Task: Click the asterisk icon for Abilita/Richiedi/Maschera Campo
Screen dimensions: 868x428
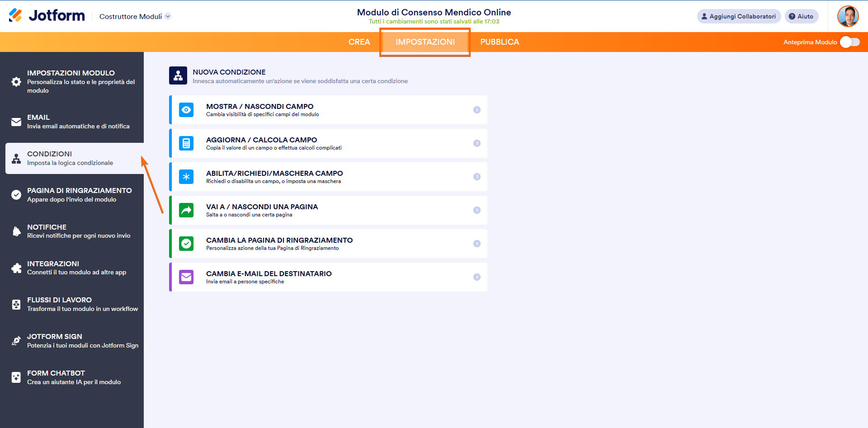Action: [x=186, y=177]
